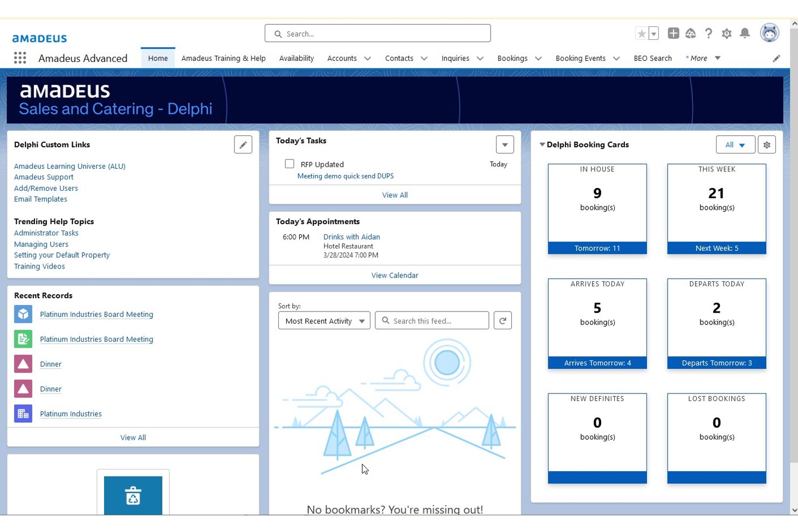The width and height of the screenshot is (798, 532).
Task: Open the Departs Today bookings card
Action: [717, 323]
